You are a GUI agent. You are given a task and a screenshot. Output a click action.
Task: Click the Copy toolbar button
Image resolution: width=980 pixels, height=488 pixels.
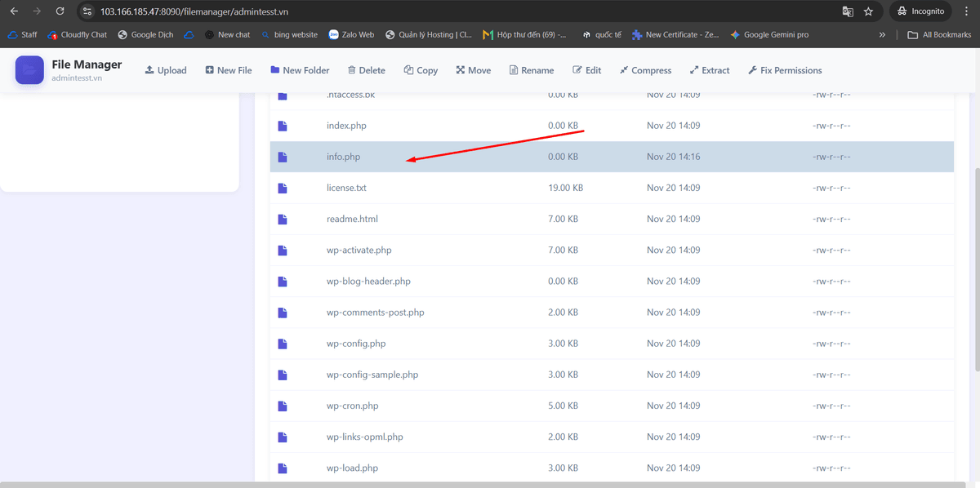click(x=421, y=70)
